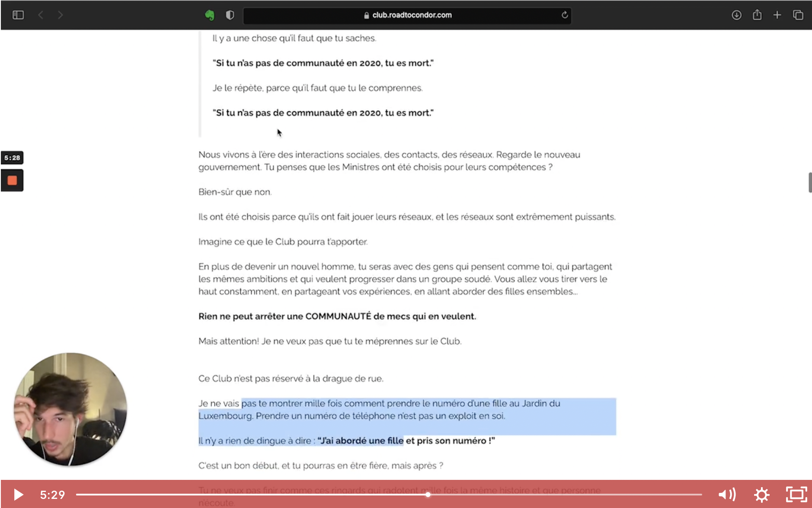This screenshot has width=812, height=508.
Task: Play the video
Action: 18,494
